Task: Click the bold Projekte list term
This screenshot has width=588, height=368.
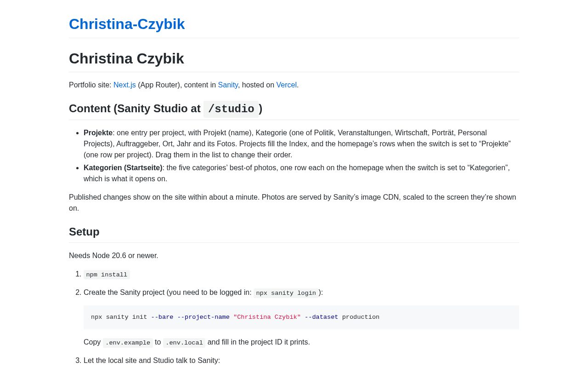Action: (x=98, y=133)
